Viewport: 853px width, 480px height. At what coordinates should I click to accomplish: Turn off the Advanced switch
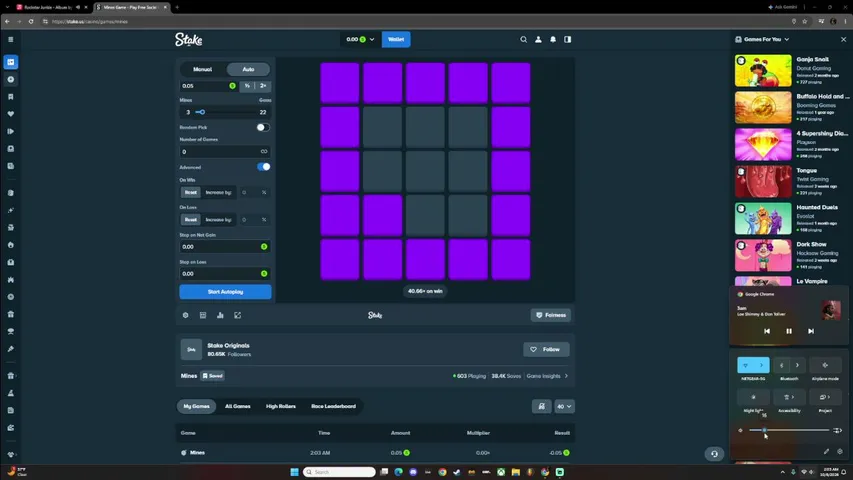point(263,167)
